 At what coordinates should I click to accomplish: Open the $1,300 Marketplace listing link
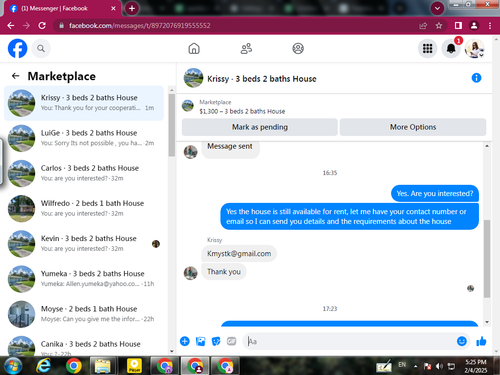pos(242,111)
